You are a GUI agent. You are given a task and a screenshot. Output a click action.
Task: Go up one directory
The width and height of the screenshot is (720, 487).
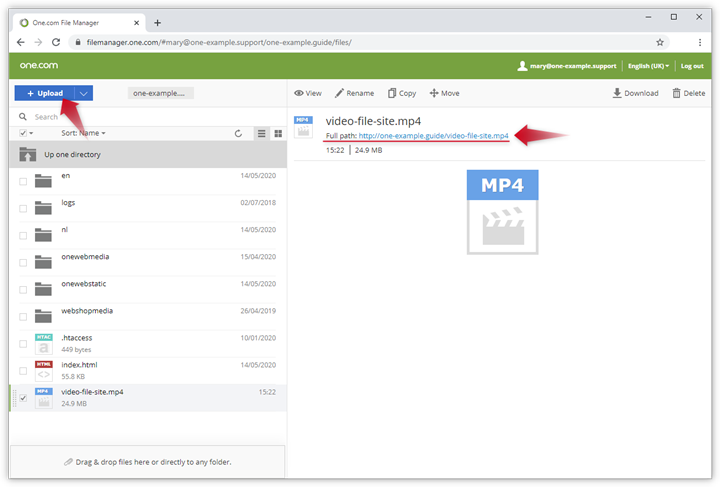tap(71, 155)
